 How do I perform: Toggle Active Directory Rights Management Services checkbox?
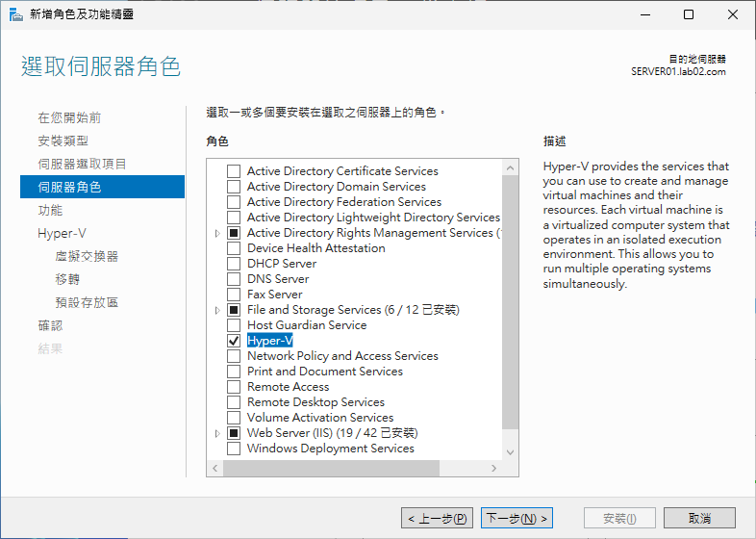point(234,233)
